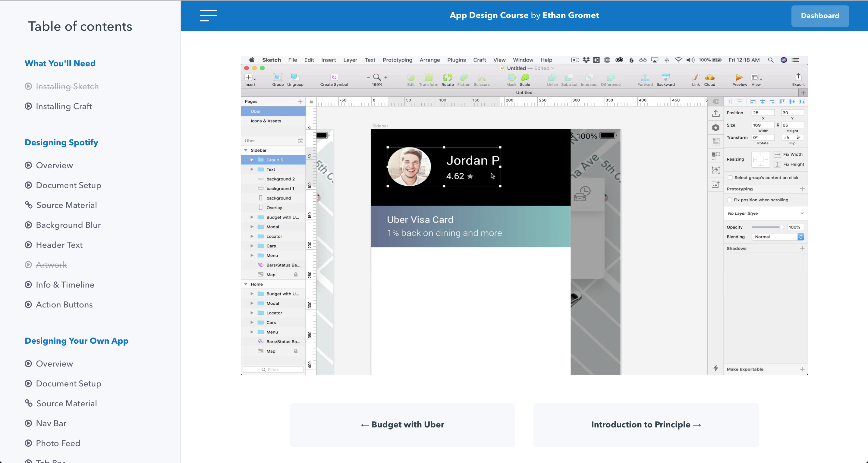This screenshot has width=868, height=463.
Task: Click the Backward arrange icon
Action: pyautogui.click(x=665, y=77)
